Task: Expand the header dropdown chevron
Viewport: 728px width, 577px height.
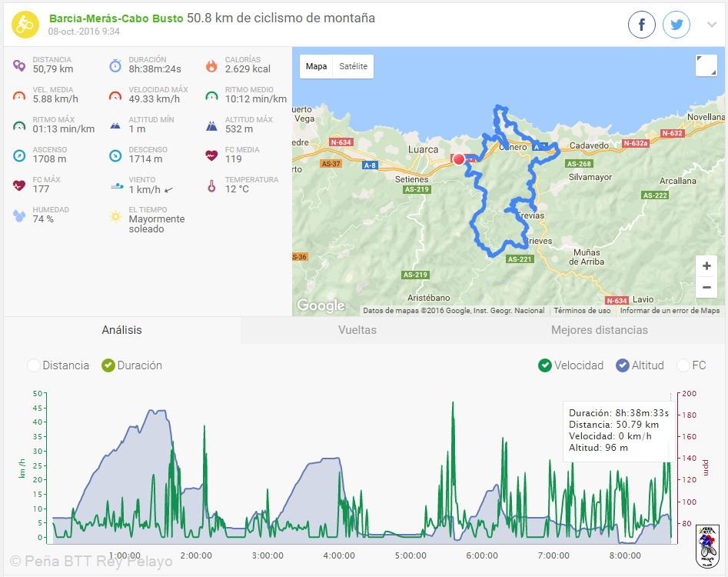Action: (712, 25)
